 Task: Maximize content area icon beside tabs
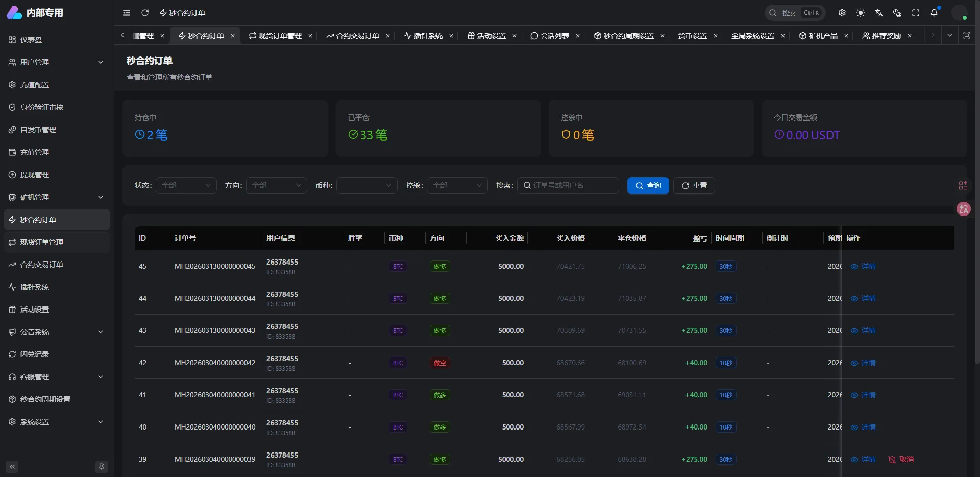(967, 35)
